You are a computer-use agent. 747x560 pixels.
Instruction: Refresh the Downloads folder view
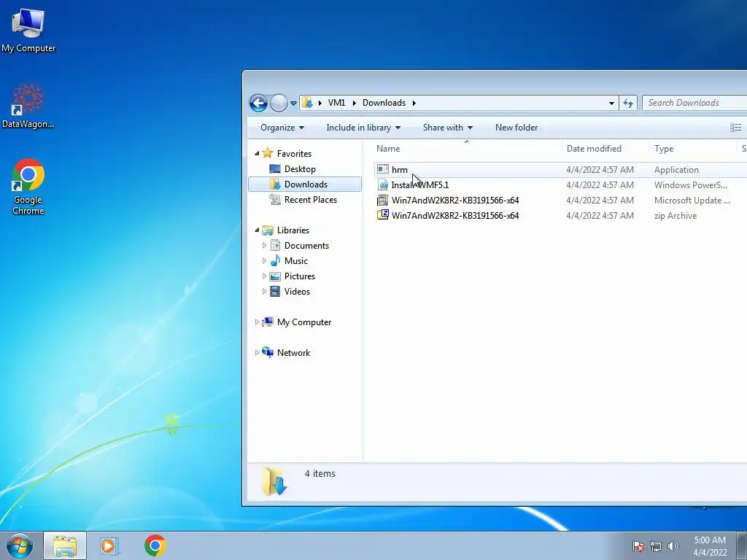tap(628, 103)
